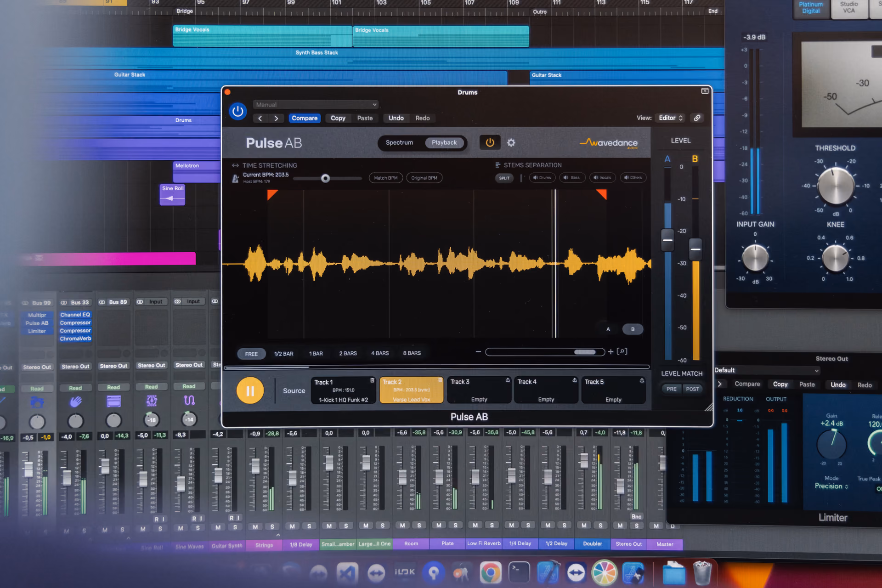Click Copy in the Drums plugin header
The width and height of the screenshot is (882, 588).
(338, 119)
